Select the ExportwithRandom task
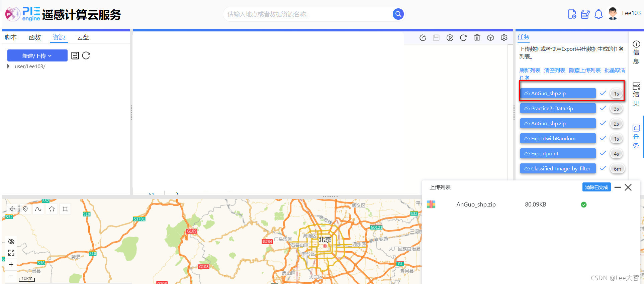This screenshot has height=284, width=644. pyautogui.click(x=558, y=138)
